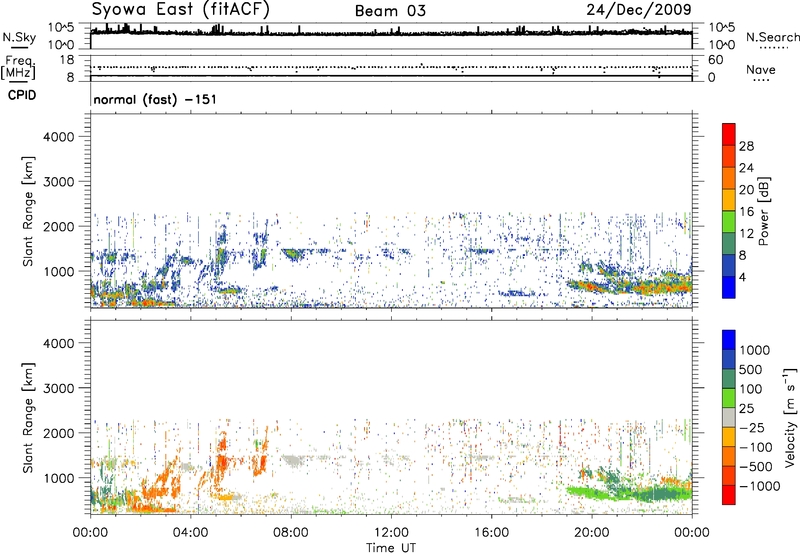Click the date '24/Dec/2009' in the header

[639, 10]
